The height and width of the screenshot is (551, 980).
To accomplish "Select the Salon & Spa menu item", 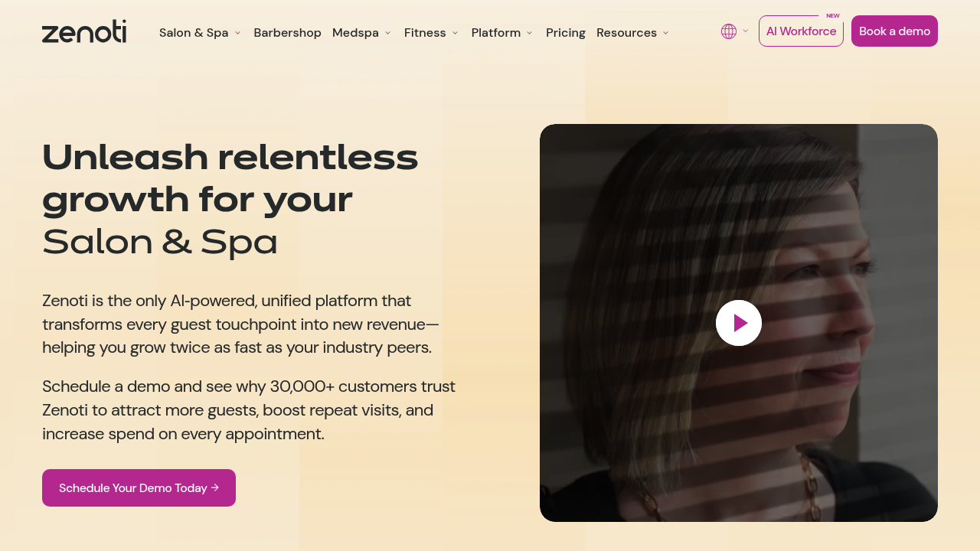I will pos(194,32).
